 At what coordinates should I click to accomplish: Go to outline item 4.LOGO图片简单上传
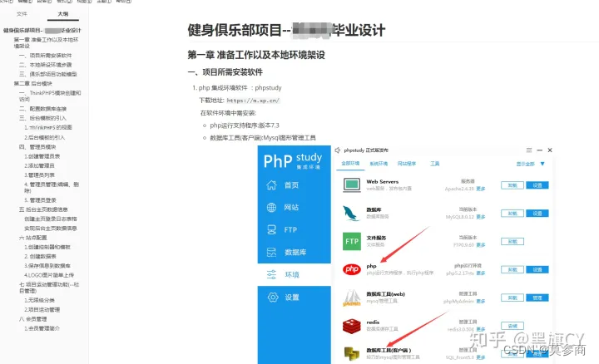(x=49, y=275)
